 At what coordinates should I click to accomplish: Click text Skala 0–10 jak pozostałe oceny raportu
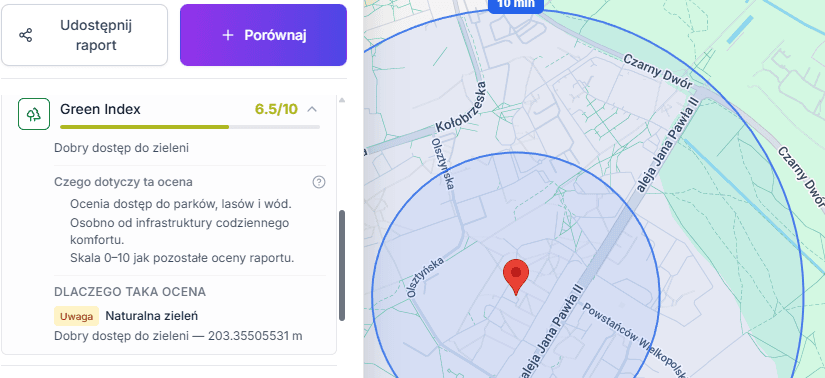tap(182, 258)
